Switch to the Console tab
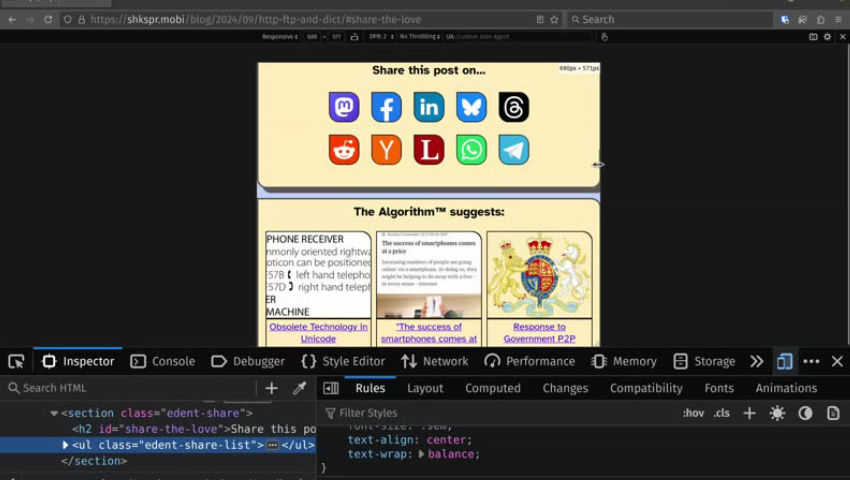Screen dimensions: 850x480 (163, 361)
